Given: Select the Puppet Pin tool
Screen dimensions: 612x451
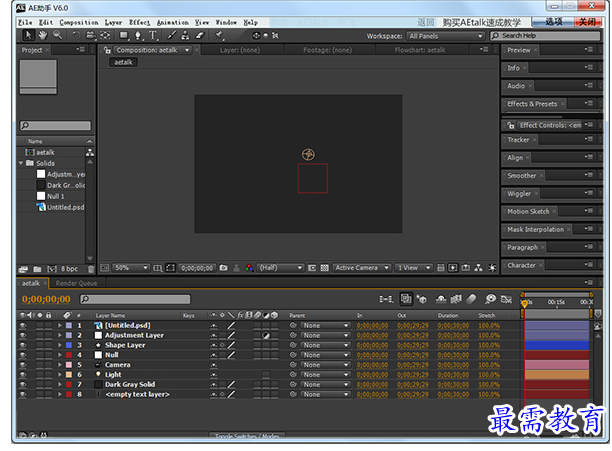Looking at the screenshot, I should [x=219, y=36].
